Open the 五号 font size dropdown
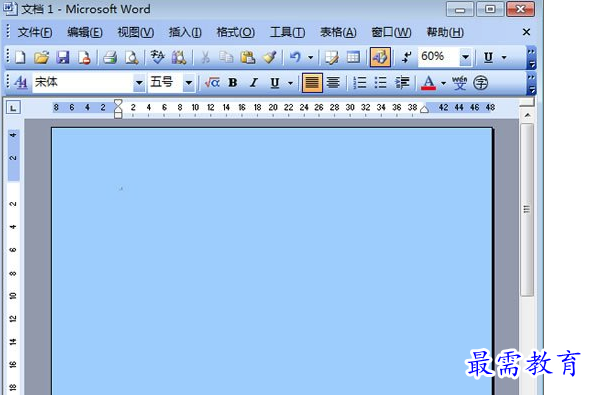Screen dimensions: 589x395 pyautogui.click(x=189, y=82)
